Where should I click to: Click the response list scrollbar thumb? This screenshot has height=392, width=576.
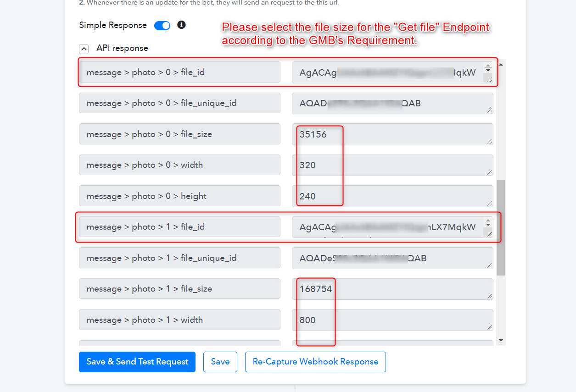(x=501, y=227)
